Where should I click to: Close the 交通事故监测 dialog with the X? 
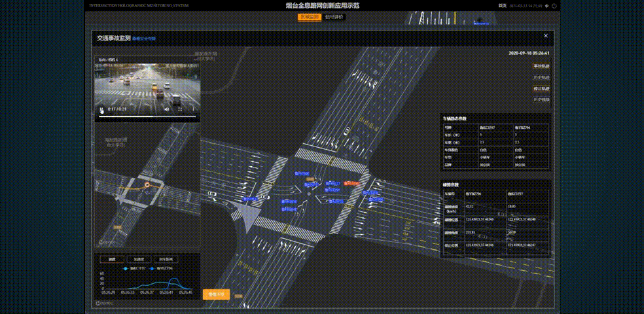(546, 36)
